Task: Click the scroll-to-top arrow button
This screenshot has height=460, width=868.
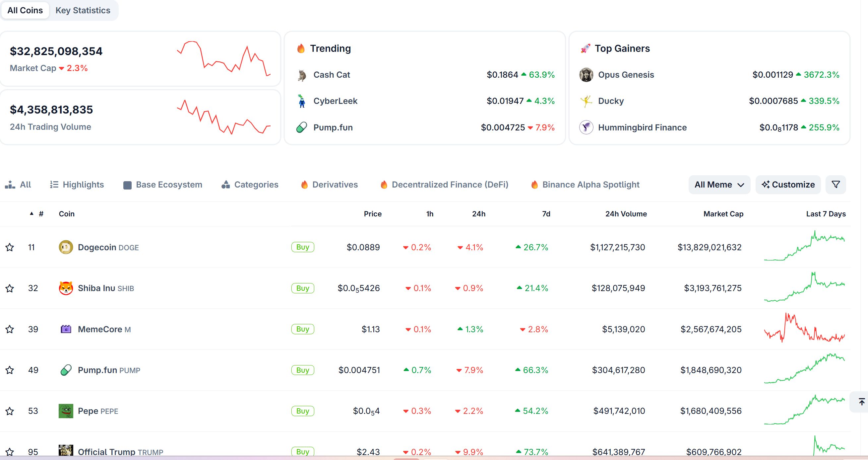Action: [x=862, y=402]
